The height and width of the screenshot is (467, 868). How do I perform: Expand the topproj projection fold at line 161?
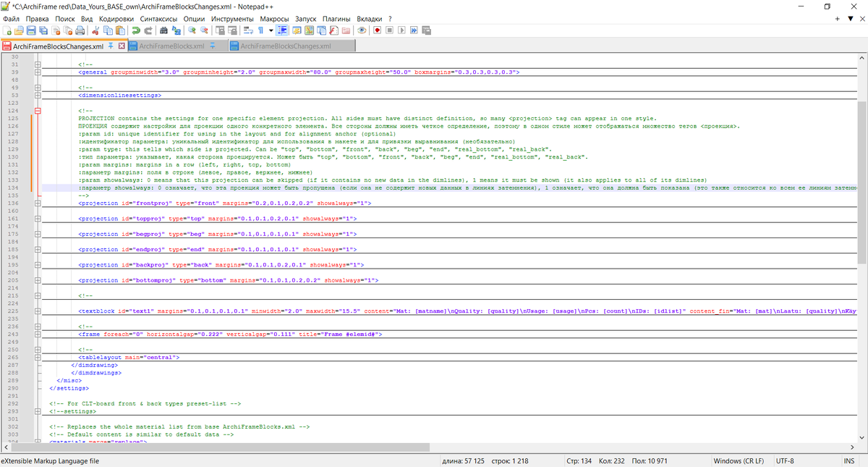point(38,219)
